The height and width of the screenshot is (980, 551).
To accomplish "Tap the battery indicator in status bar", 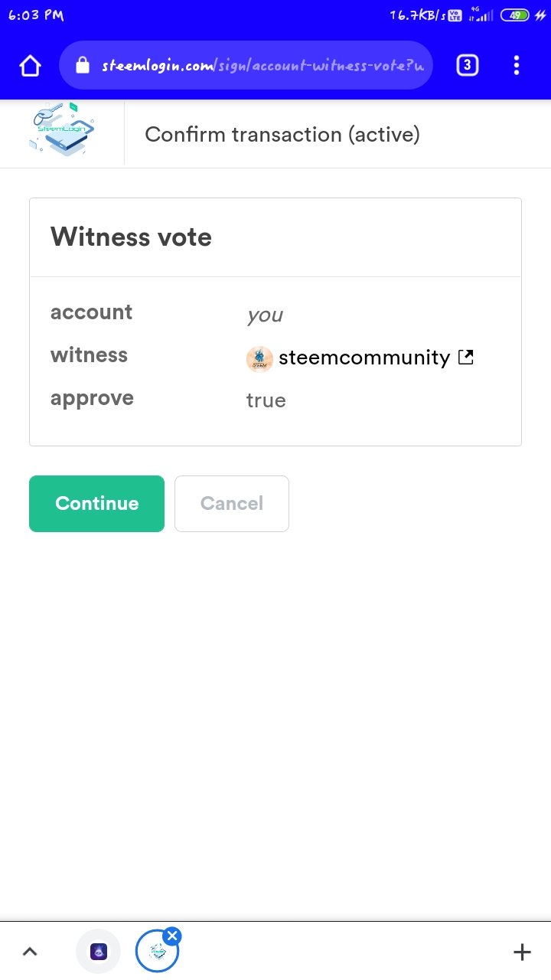I will [x=515, y=15].
